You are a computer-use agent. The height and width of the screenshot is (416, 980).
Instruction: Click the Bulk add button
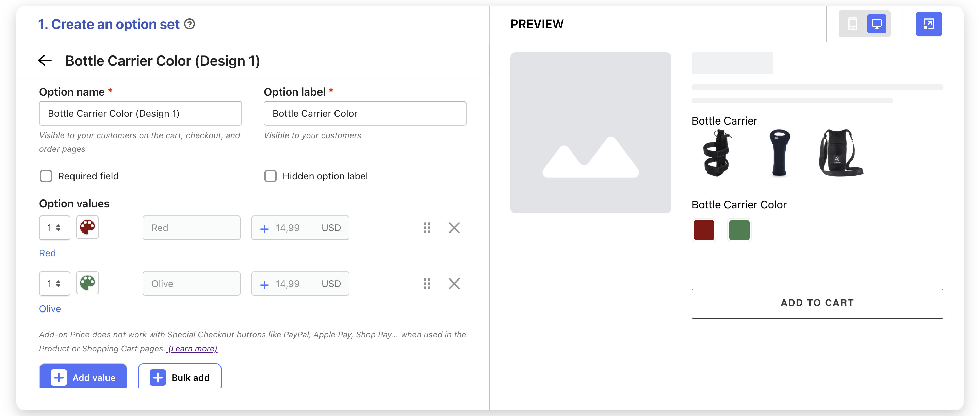180,377
